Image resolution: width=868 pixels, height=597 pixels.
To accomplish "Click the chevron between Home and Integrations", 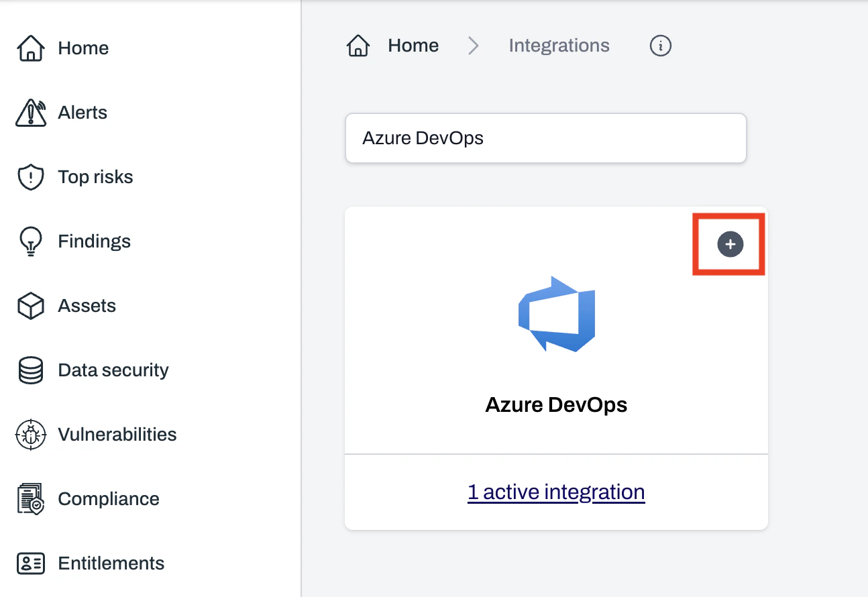I will [474, 46].
